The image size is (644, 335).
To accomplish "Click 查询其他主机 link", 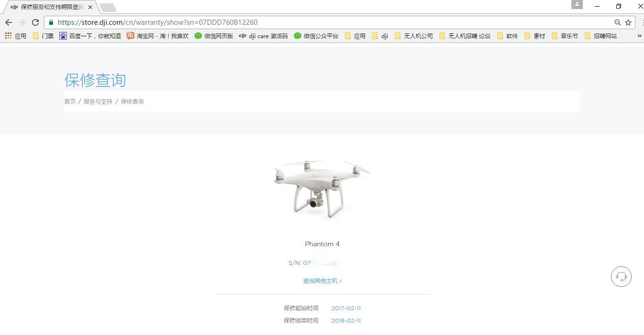I will (322, 281).
